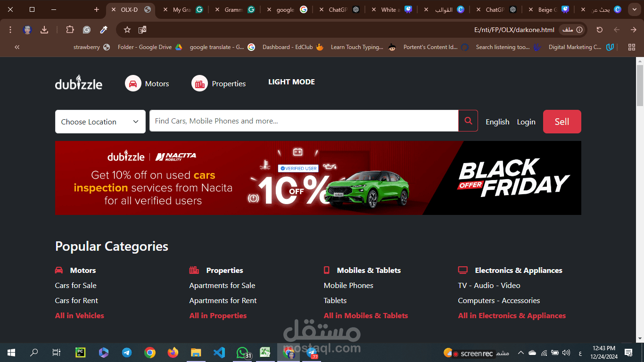Image resolution: width=644 pixels, height=362 pixels.
Task: Open the browser downloads icon
Action: [x=44, y=30]
